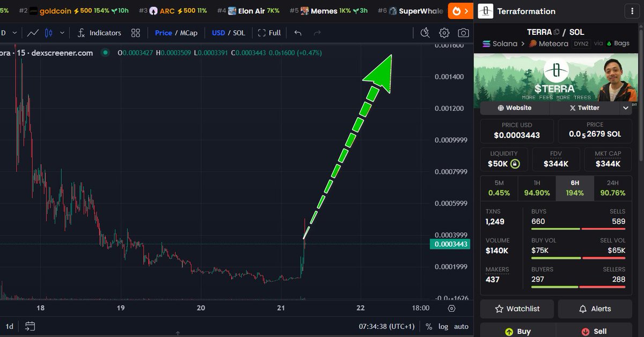The width and height of the screenshot is (644, 337).
Task: Click the red Sell button
Action: click(x=594, y=331)
